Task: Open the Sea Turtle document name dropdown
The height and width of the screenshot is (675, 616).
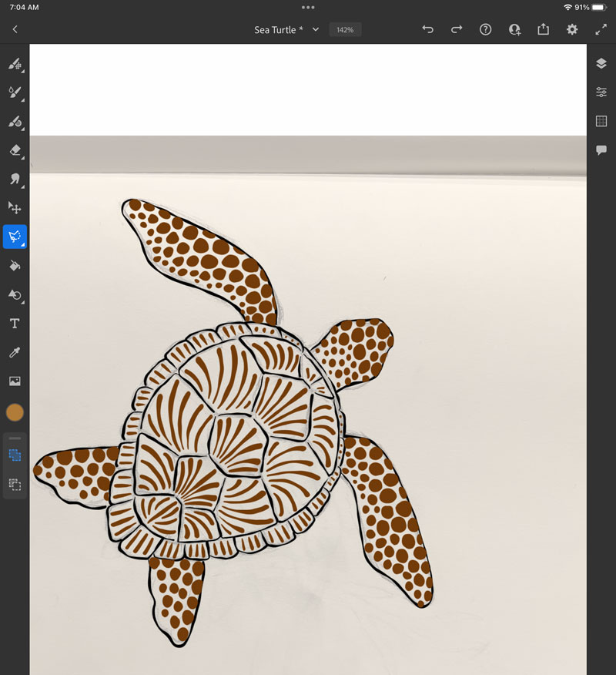Action: (315, 29)
